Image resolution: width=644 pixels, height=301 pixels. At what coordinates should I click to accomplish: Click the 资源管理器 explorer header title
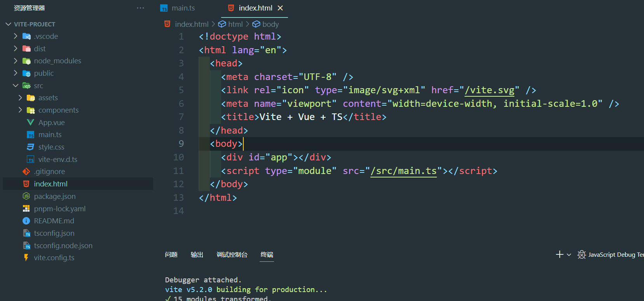(x=30, y=8)
